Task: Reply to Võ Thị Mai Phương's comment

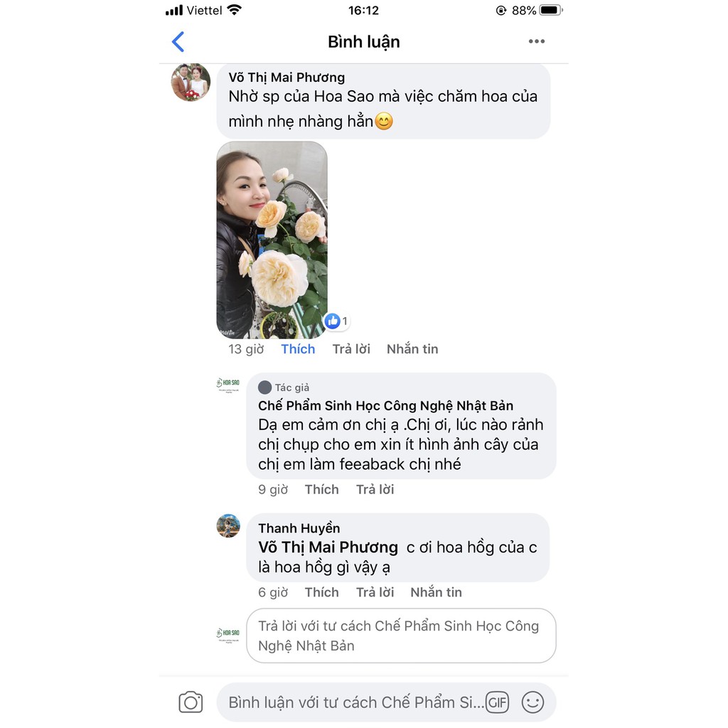Action: click(x=351, y=348)
